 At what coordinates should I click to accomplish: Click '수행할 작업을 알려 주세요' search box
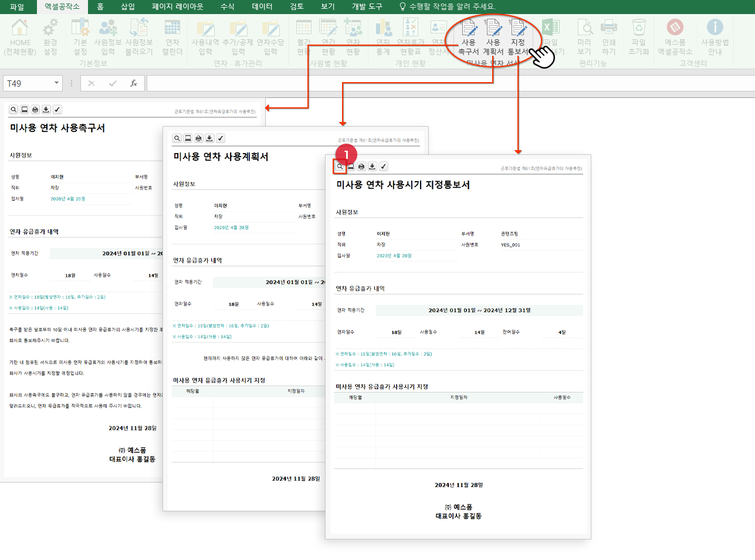pyautogui.click(x=447, y=6)
